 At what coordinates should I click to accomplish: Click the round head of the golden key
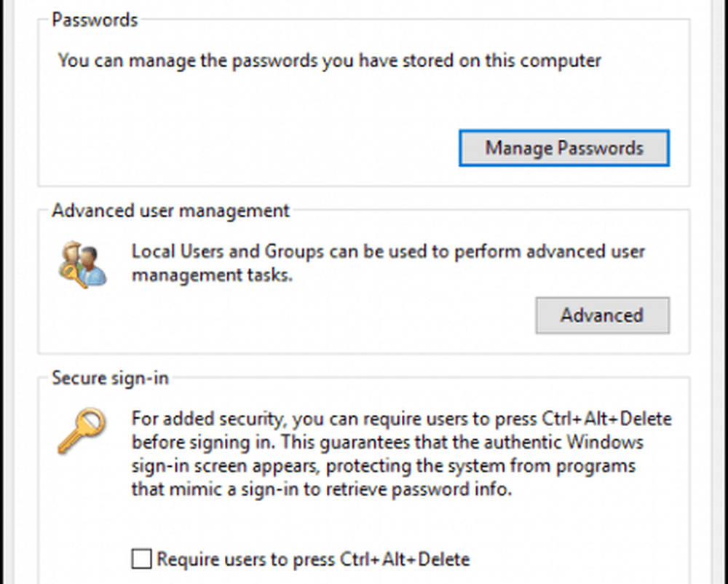tap(92, 420)
